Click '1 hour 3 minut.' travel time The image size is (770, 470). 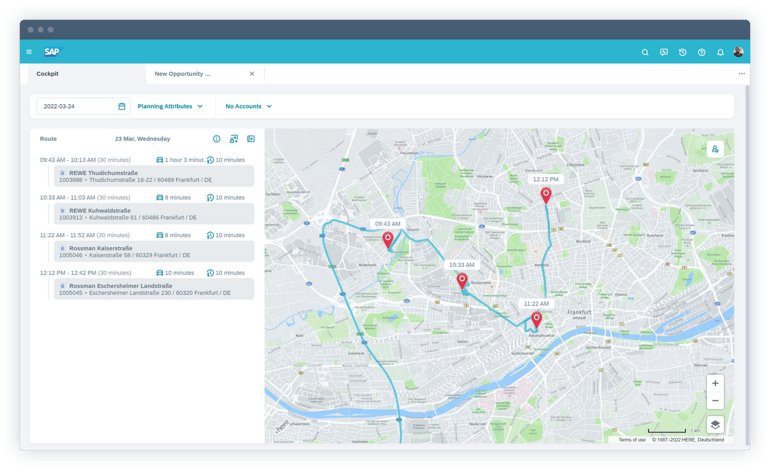(185, 160)
